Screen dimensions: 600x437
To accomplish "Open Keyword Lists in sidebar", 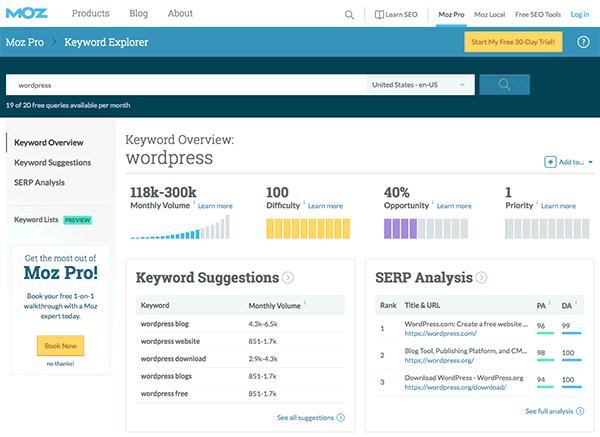I will pos(36,220).
